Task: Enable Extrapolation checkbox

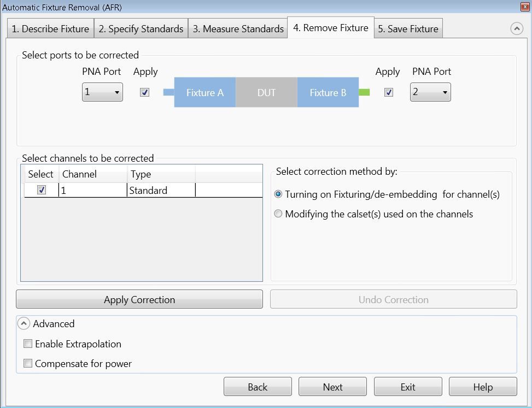Action: pyautogui.click(x=28, y=344)
